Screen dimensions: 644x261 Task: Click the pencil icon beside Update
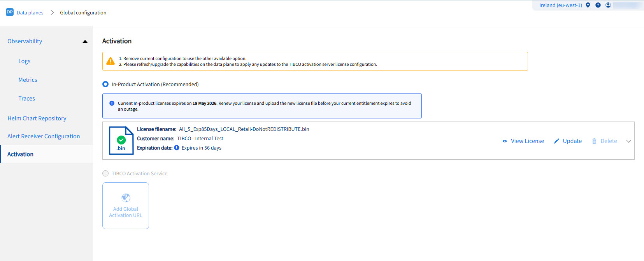pos(556,141)
